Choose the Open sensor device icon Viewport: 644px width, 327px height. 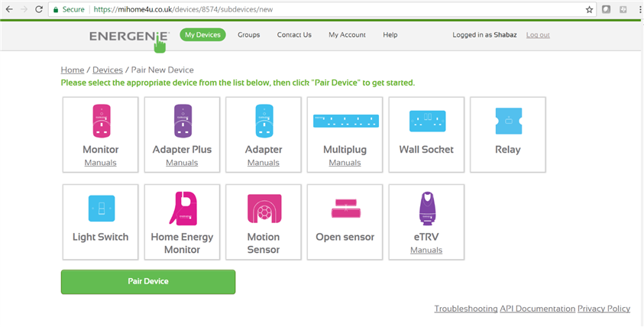346,209
